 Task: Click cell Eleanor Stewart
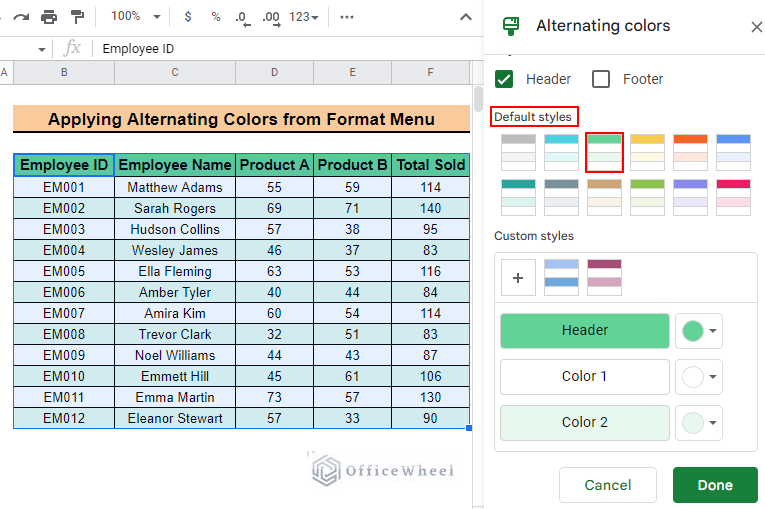(175, 418)
